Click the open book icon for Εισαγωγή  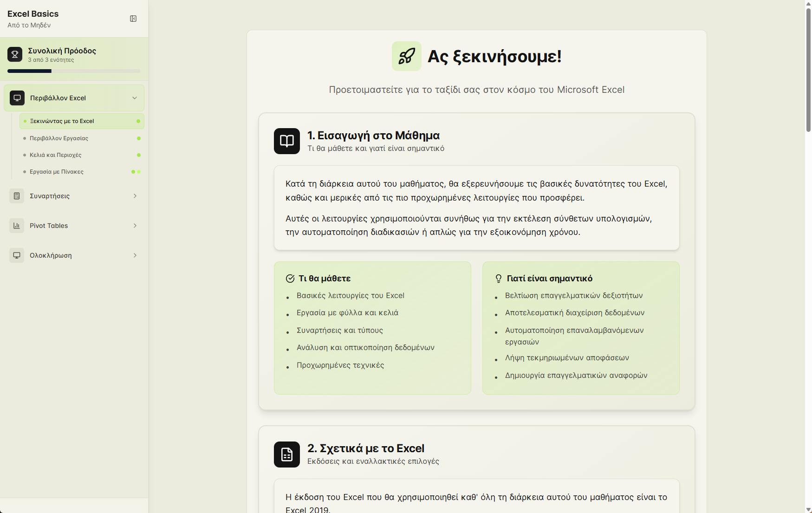coord(286,141)
